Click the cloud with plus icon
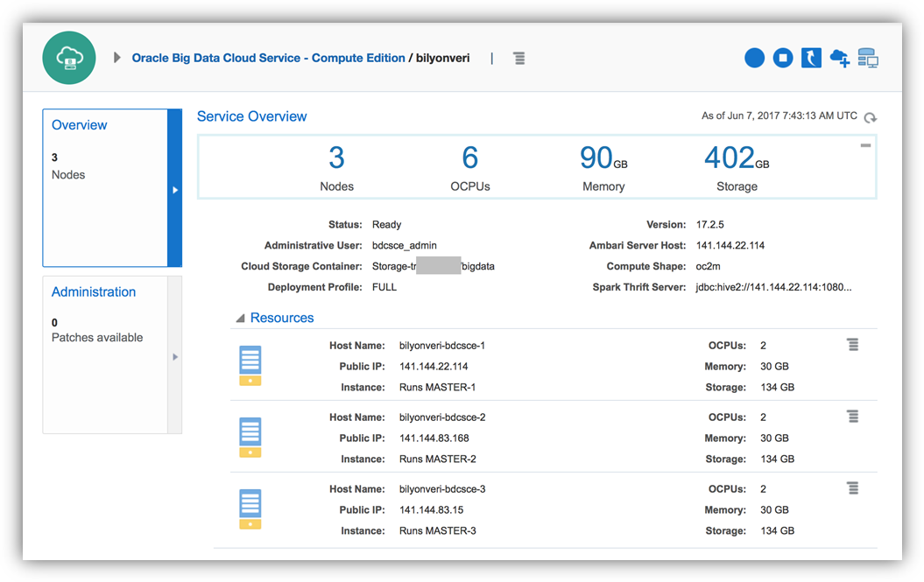The width and height of the screenshot is (924, 582). (x=839, y=58)
